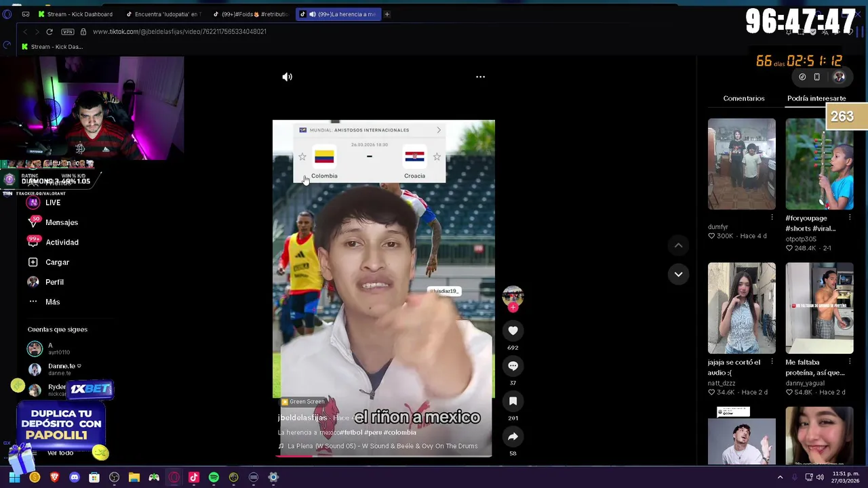This screenshot has height=488, width=868.
Task: Click the address bar padlock icon
Action: (83, 32)
